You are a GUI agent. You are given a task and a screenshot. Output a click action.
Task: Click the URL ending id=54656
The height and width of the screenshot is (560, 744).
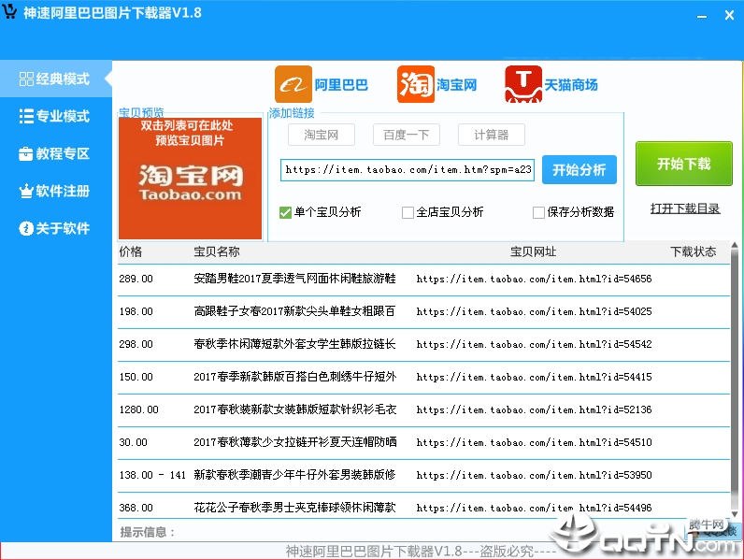coord(535,279)
